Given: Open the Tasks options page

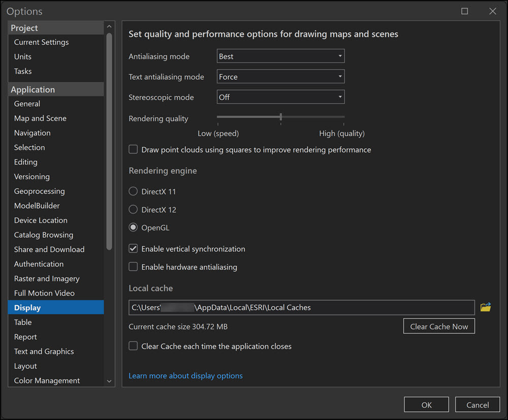Looking at the screenshot, I should (23, 71).
